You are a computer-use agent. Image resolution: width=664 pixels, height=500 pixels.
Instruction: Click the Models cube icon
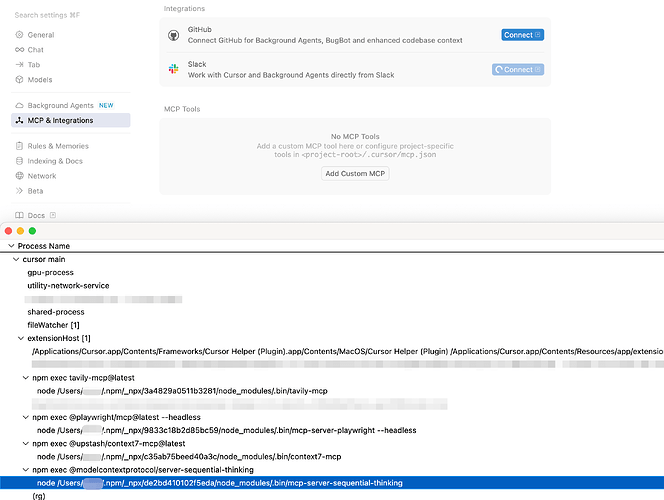19,79
